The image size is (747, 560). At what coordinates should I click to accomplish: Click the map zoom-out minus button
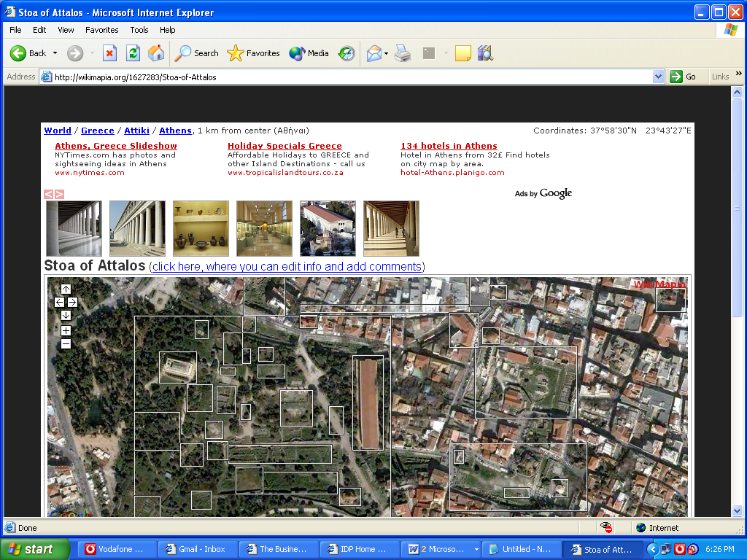coord(66,343)
